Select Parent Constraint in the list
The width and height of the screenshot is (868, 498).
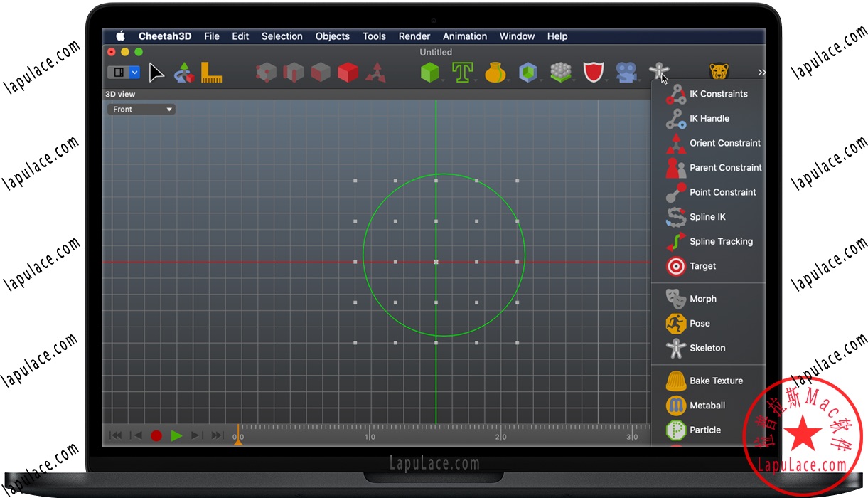click(725, 167)
